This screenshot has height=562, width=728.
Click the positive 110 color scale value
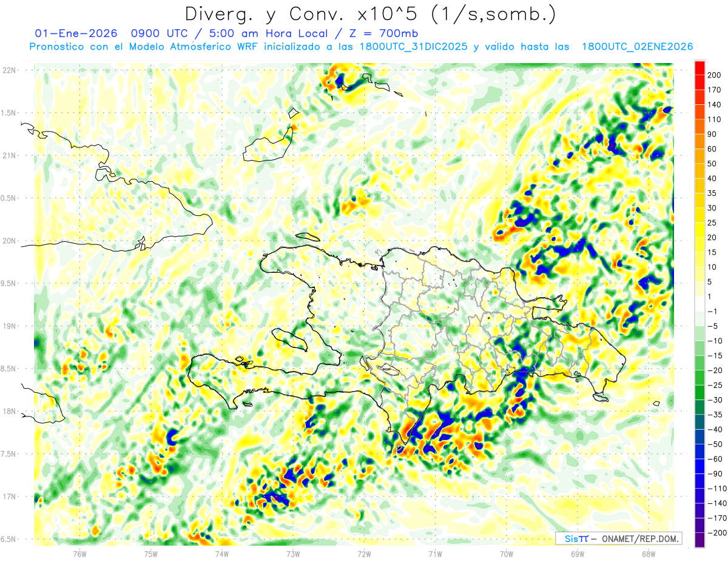click(713, 119)
